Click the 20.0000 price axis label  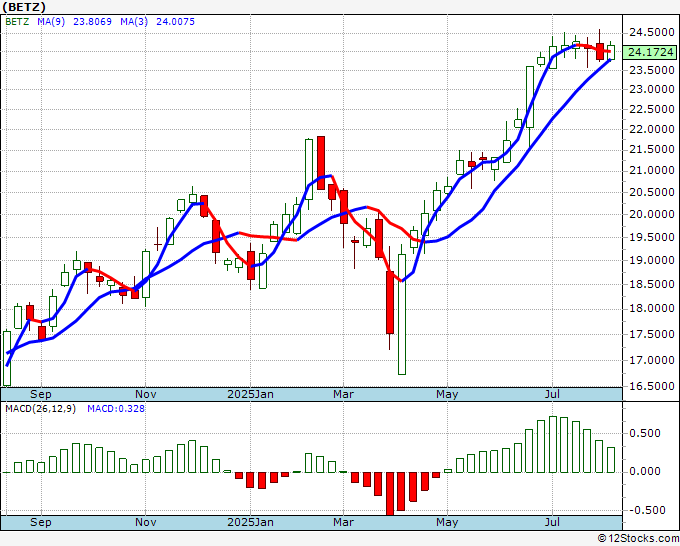(x=652, y=214)
